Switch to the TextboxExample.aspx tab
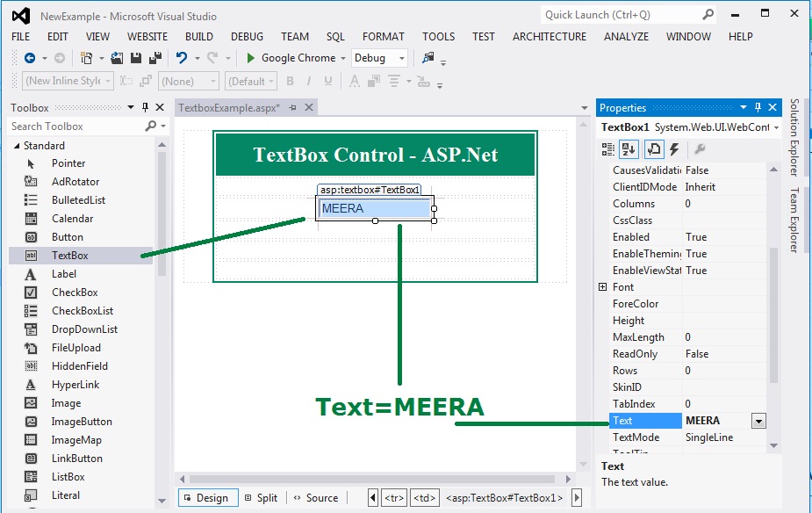 (228, 107)
